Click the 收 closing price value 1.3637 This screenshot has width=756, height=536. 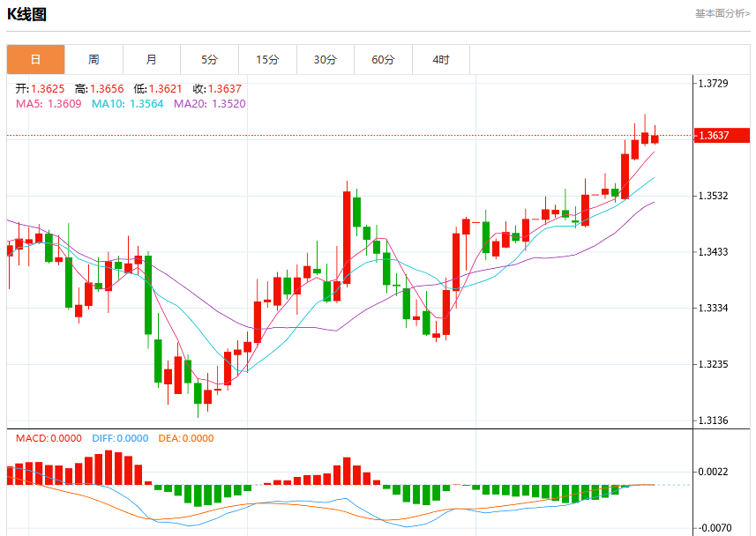225,89
